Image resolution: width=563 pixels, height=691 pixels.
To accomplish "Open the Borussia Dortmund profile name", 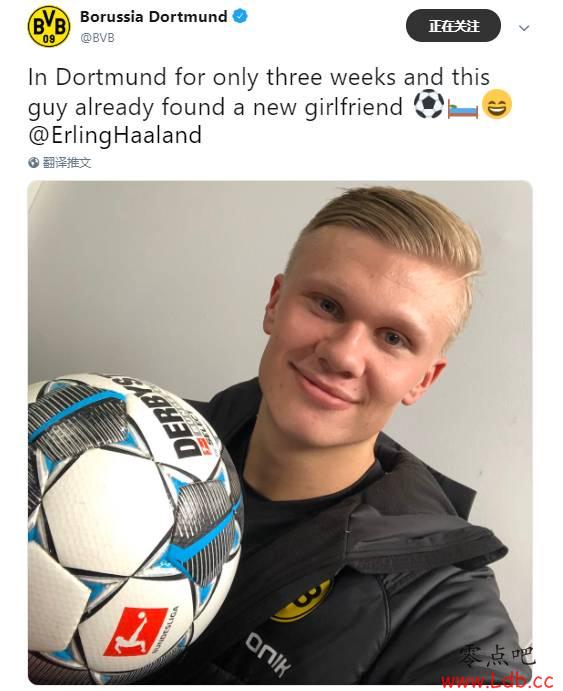I will point(154,17).
